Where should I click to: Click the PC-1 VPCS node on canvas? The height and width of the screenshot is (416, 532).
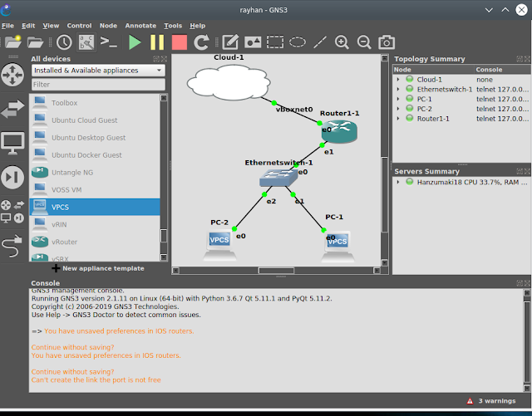pos(337,247)
